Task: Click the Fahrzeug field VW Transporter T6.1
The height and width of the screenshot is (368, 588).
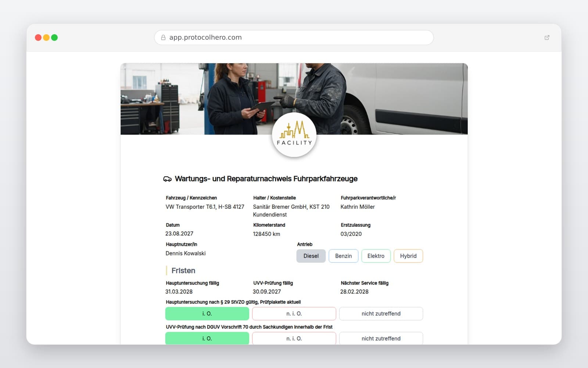Action: click(x=205, y=207)
